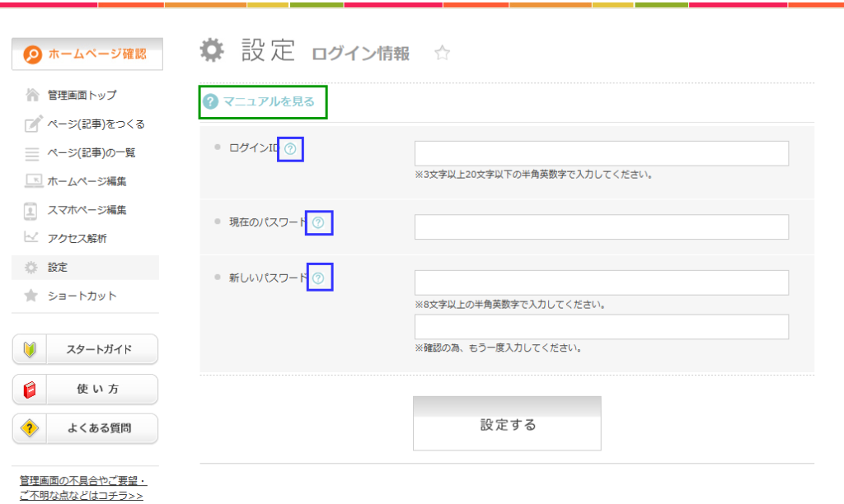Open the よくある質問 button

pyautogui.click(x=85, y=429)
